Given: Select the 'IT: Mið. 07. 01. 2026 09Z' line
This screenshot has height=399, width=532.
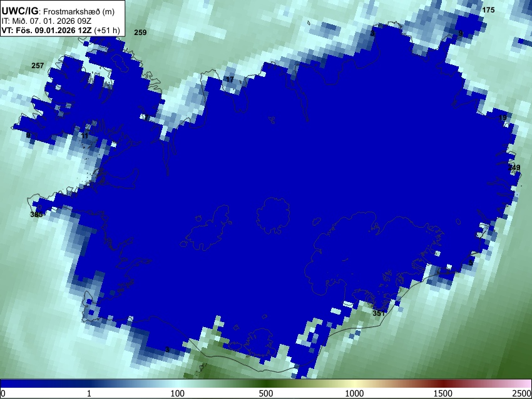Looking at the screenshot, I should 46,21.
